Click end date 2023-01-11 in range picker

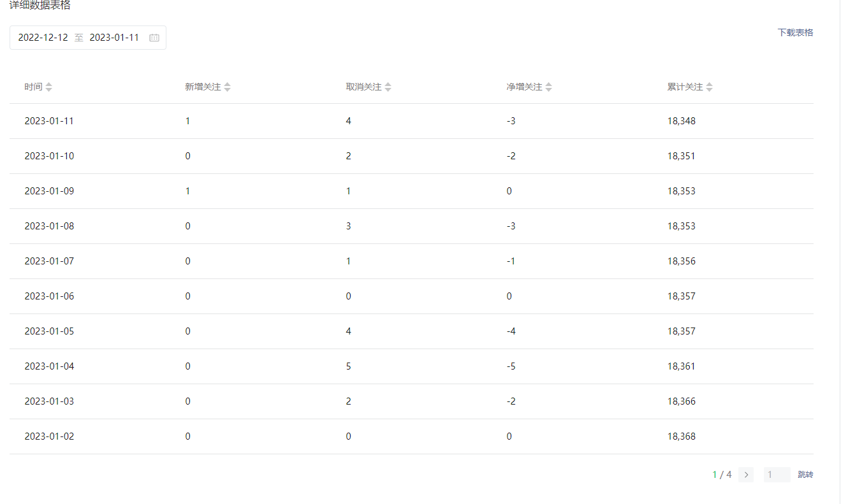click(x=114, y=38)
